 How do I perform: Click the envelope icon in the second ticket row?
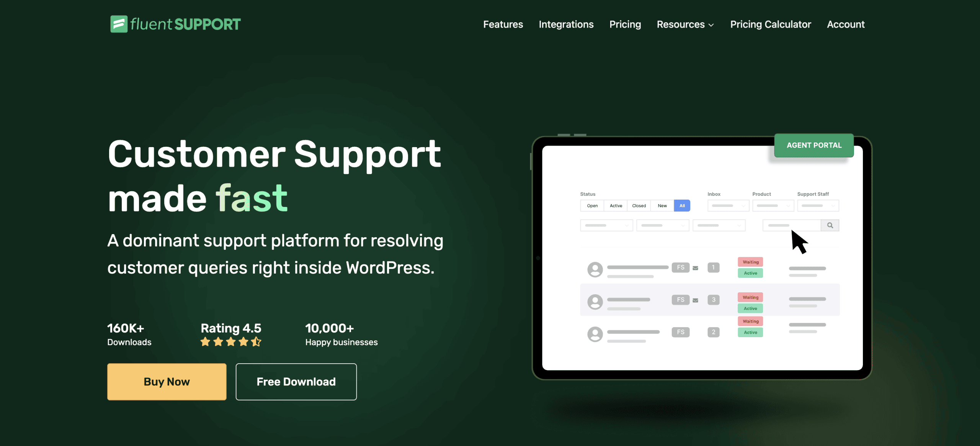coord(696,300)
